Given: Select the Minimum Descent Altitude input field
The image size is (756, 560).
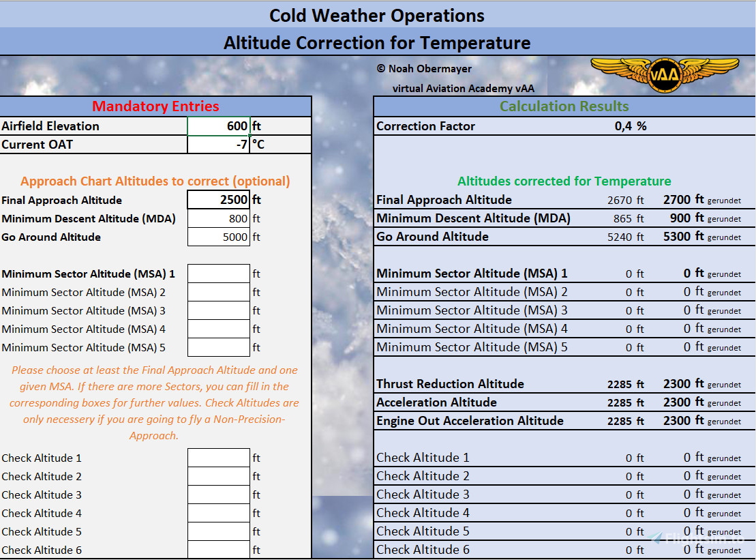Looking at the screenshot, I should [x=218, y=218].
